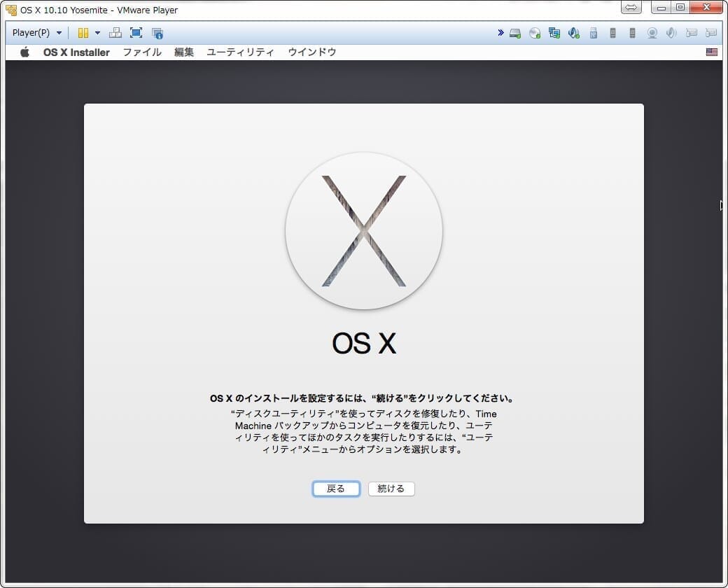Open the ユーティリティ menu
Image resolution: width=728 pixels, height=588 pixels.
(x=240, y=52)
